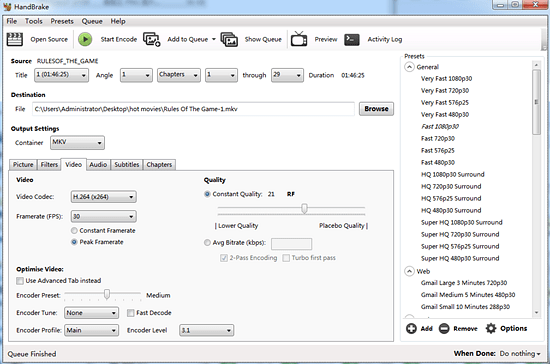This screenshot has height=364, width=550.
Task: Select the Fast 480p30 preset
Action: coord(438,162)
